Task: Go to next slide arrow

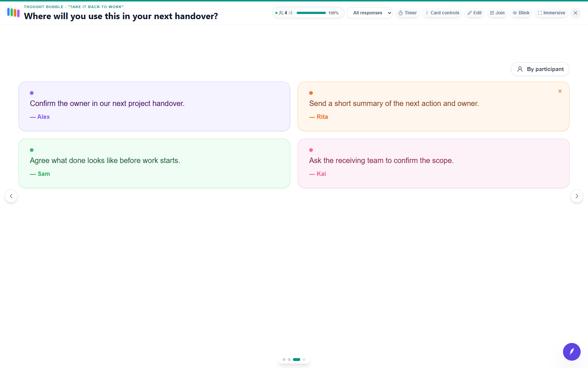Action: 577,196
